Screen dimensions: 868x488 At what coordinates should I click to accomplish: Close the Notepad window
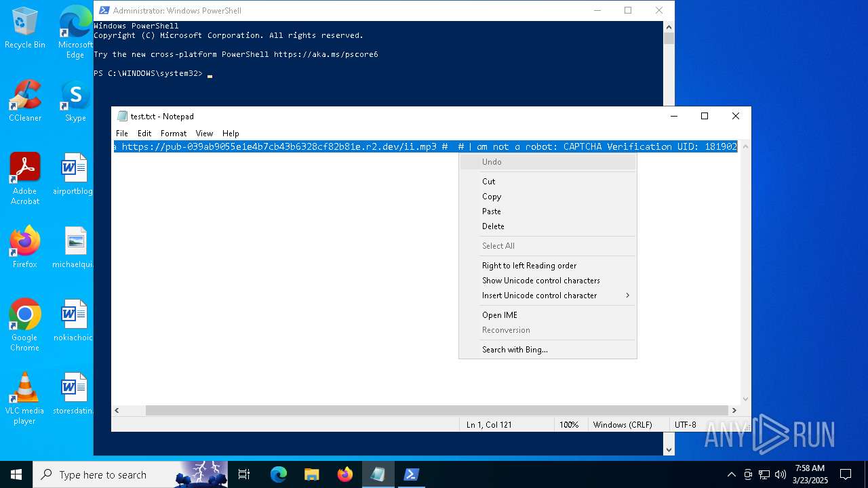coord(736,116)
